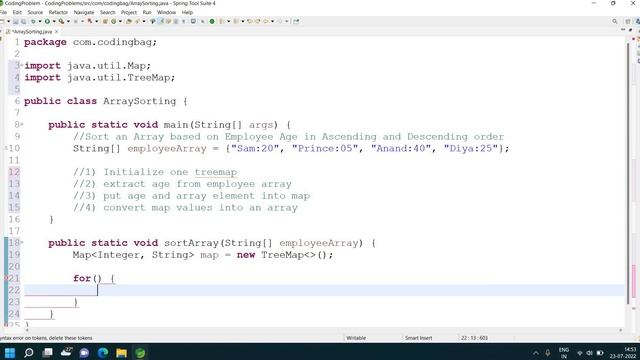
Task: Click the red error mark in the overview ruler
Action: click(634, 39)
